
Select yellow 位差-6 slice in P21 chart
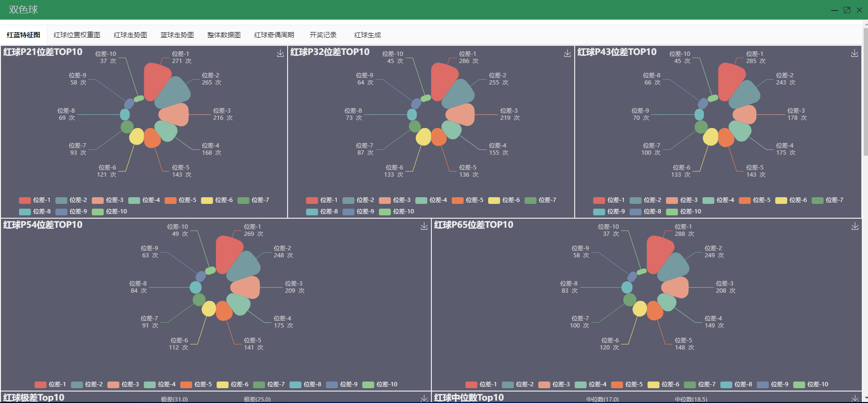[x=137, y=137]
